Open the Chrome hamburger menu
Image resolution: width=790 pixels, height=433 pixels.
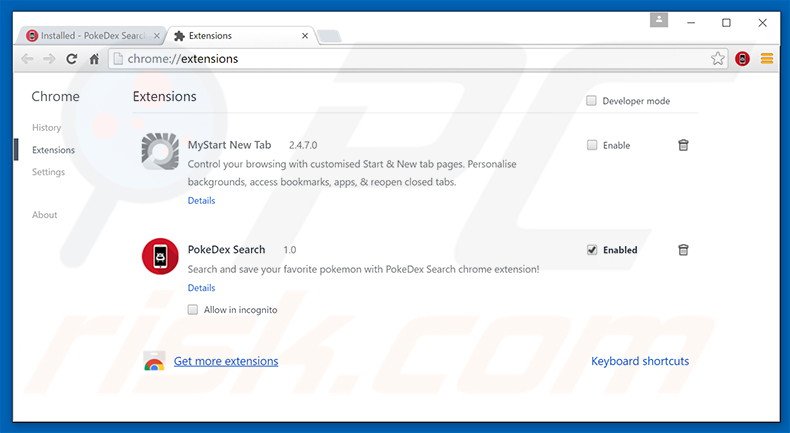767,58
